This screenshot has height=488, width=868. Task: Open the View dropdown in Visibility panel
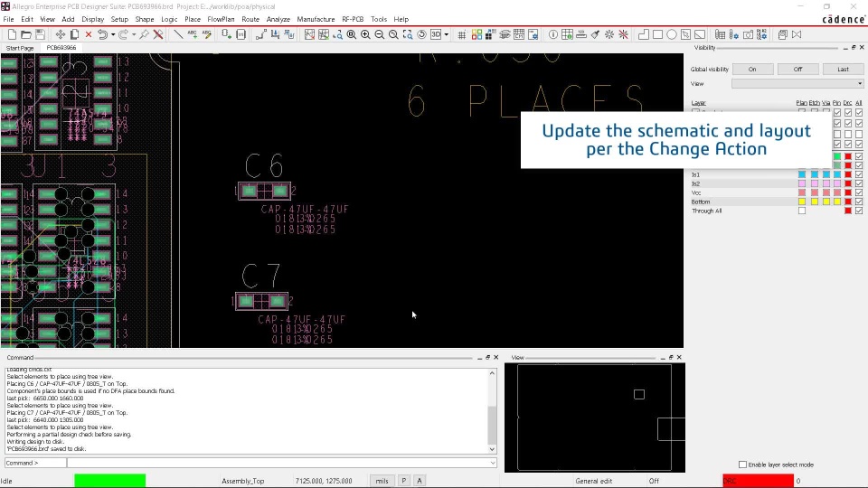pyautogui.click(x=797, y=83)
